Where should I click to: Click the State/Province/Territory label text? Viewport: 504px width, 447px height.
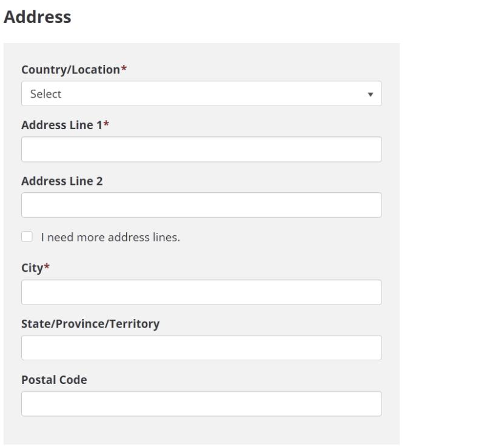(x=90, y=324)
